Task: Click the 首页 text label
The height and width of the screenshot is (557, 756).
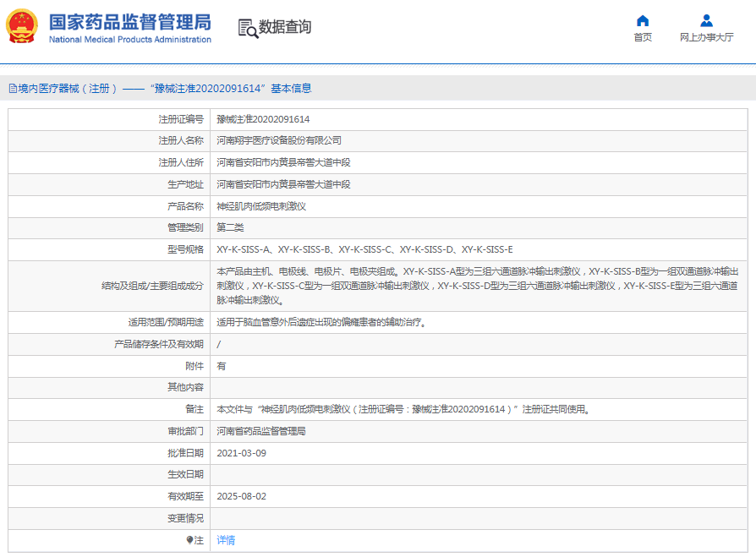Action: [643, 37]
